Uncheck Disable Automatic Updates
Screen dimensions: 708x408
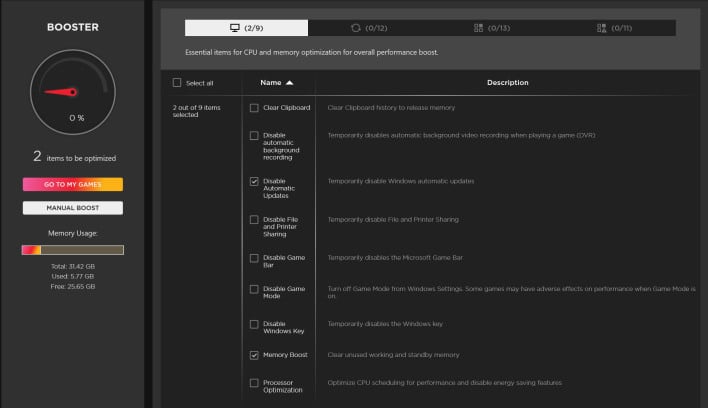(254, 182)
